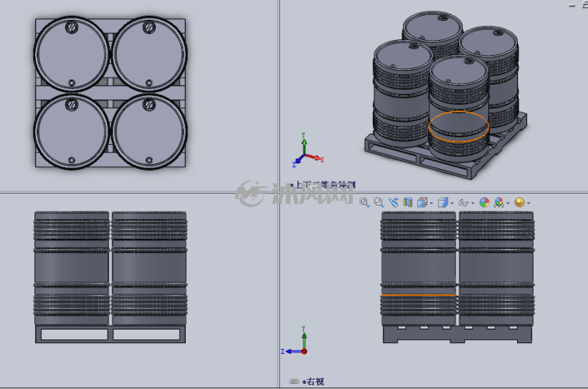The width and height of the screenshot is (588, 389).
Task: Expand the Apply Scene dropdown arrow
Action: point(508,203)
